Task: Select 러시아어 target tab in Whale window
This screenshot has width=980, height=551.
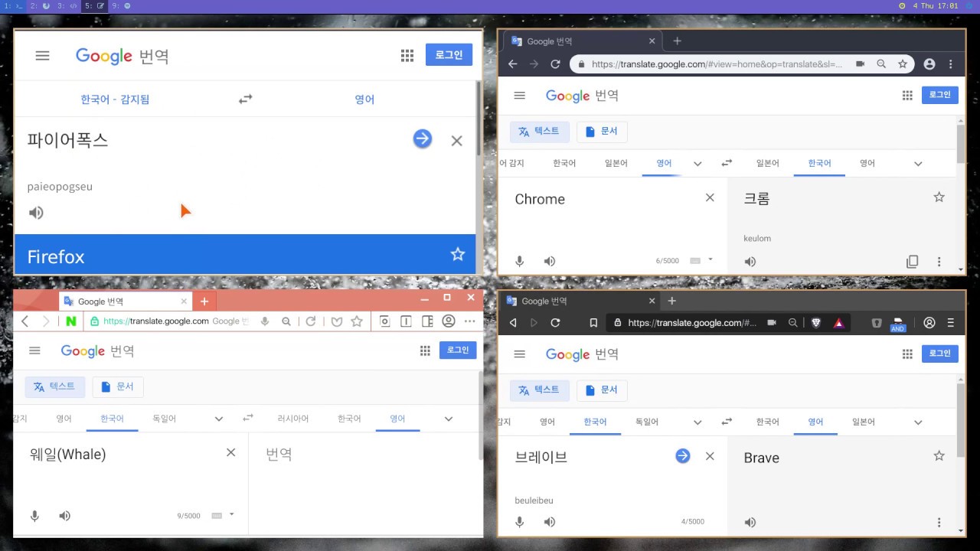Action: (293, 419)
